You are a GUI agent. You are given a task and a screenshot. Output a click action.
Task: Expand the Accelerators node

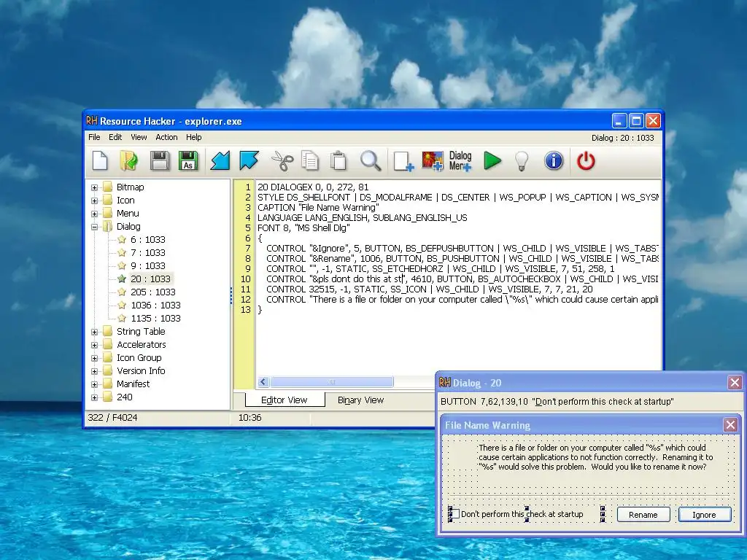point(94,345)
